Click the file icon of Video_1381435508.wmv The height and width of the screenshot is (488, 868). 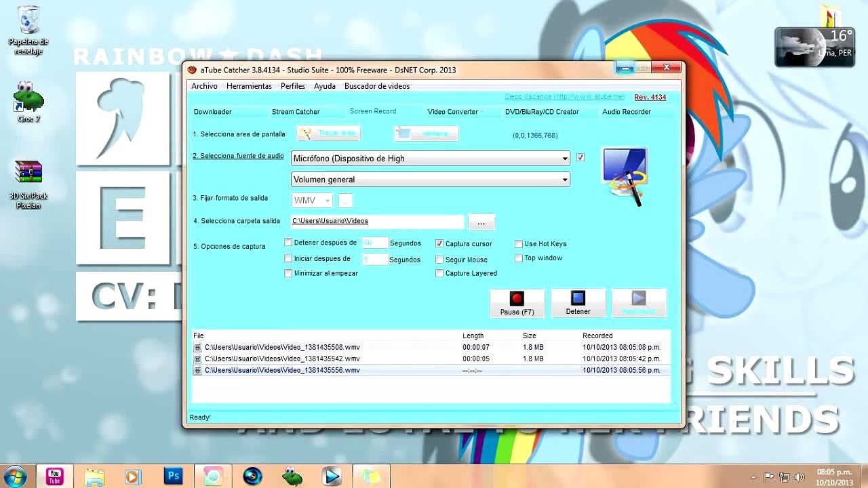197,347
